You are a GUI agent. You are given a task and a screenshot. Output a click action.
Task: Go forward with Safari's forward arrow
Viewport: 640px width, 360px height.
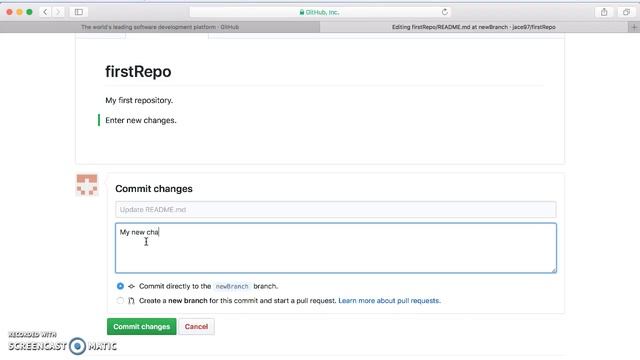(x=58, y=12)
